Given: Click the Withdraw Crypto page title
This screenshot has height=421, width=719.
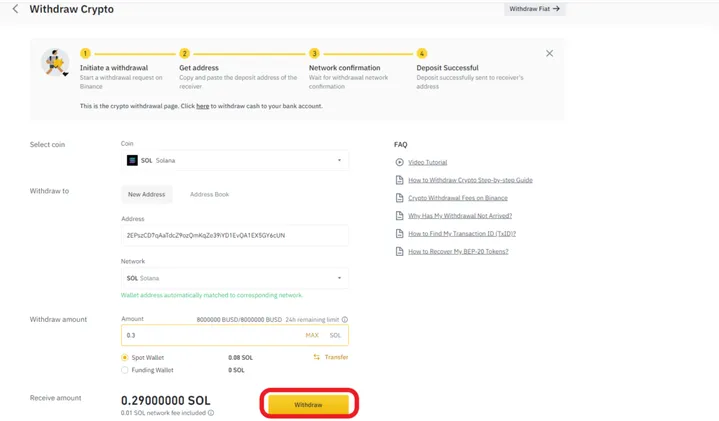Looking at the screenshot, I should [x=72, y=9].
